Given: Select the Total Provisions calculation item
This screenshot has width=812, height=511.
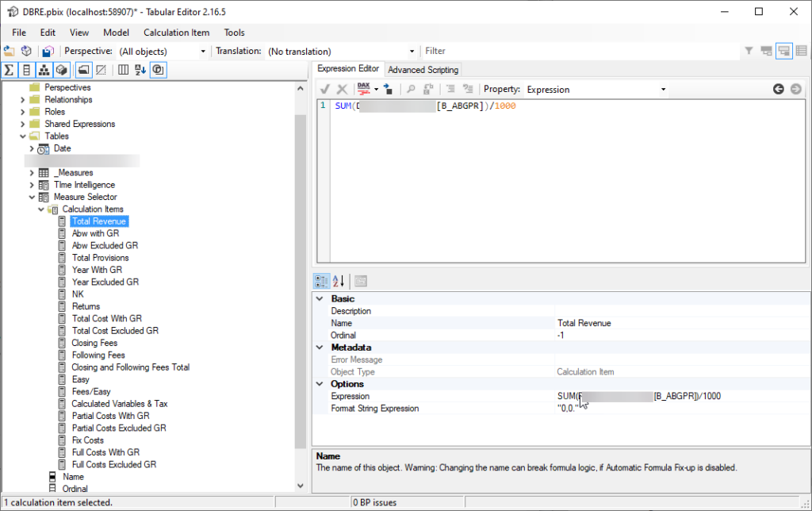Looking at the screenshot, I should [x=101, y=258].
